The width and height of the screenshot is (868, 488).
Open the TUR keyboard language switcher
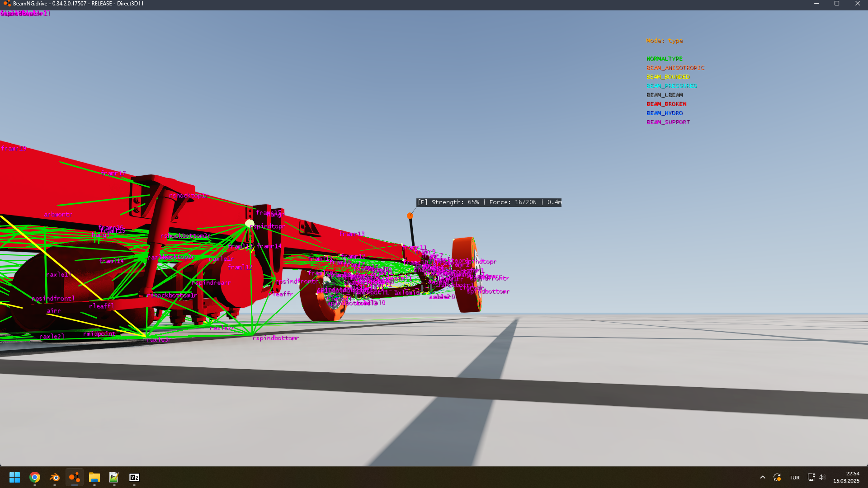tap(794, 478)
